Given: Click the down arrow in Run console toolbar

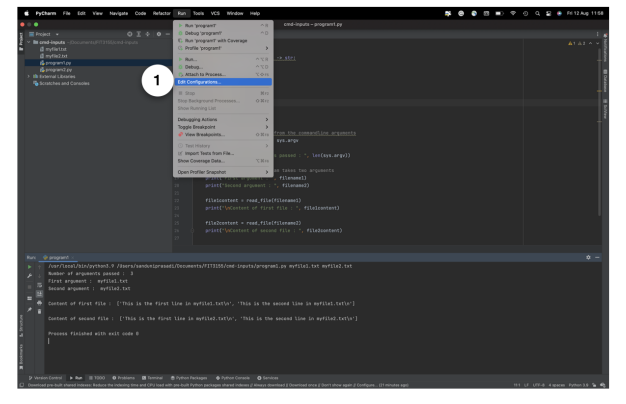Looking at the screenshot, I should [39, 276].
